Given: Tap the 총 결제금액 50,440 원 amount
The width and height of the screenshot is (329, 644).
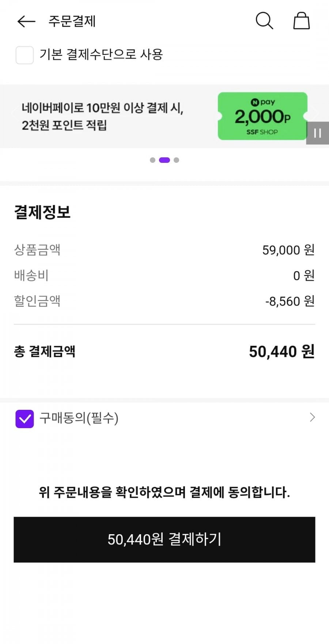Looking at the screenshot, I should click(x=281, y=352).
